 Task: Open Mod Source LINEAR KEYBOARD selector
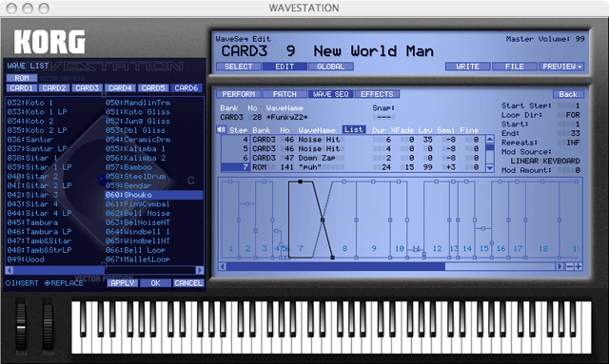click(545, 161)
